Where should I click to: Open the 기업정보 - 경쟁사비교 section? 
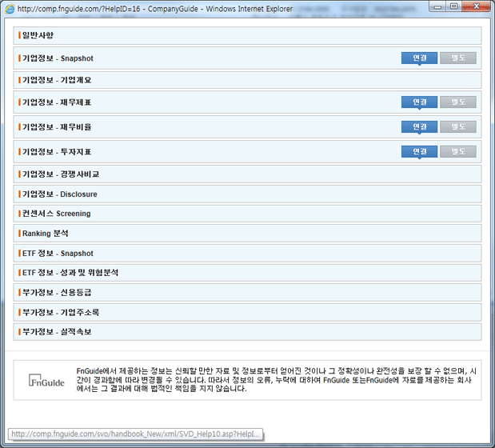(60, 174)
